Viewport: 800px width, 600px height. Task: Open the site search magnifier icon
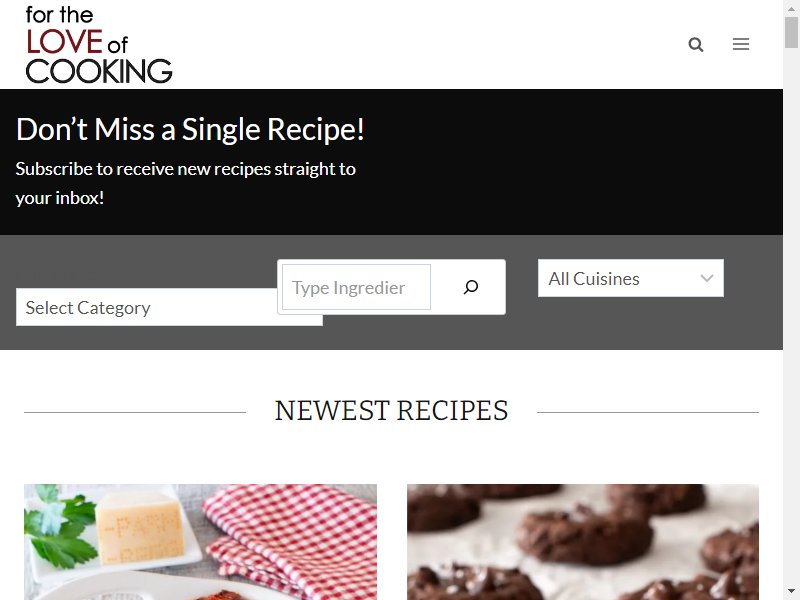pyautogui.click(x=696, y=44)
